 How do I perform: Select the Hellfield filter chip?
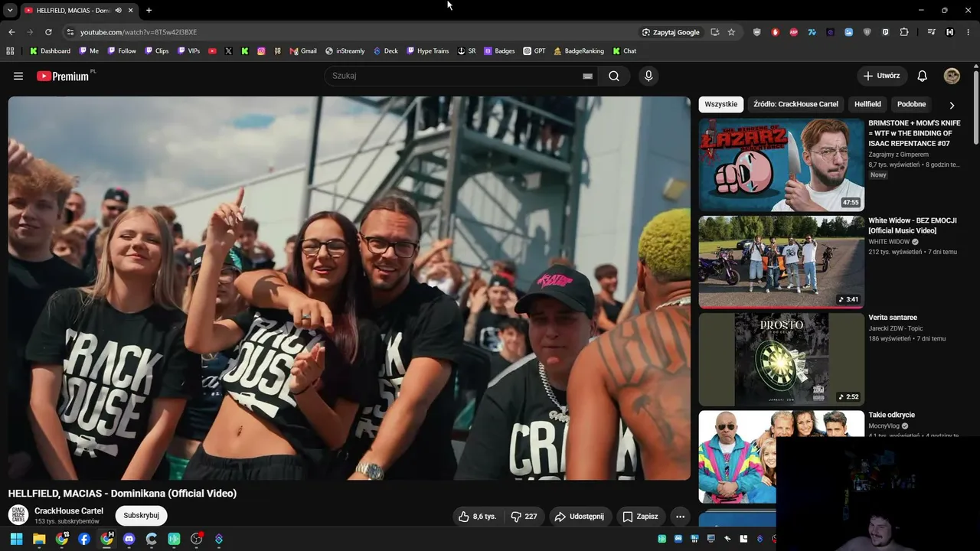pyautogui.click(x=867, y=104)
